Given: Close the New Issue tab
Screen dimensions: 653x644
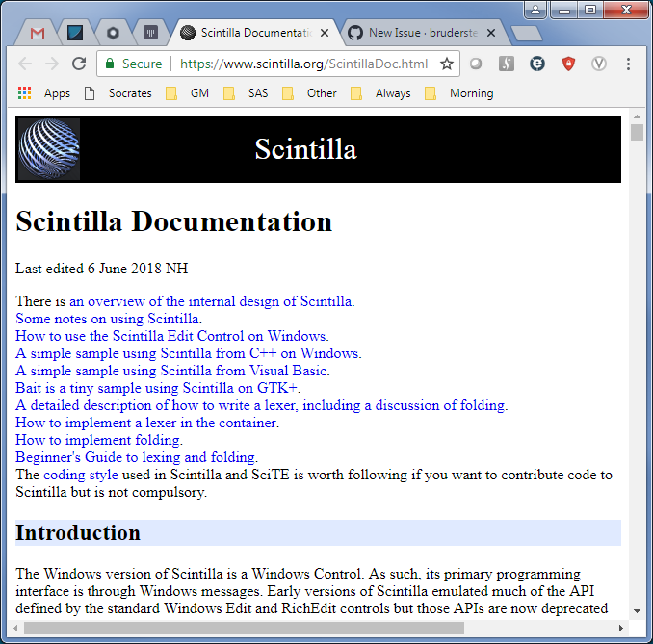Looking at the screenshot, I should tap(491, 33).
